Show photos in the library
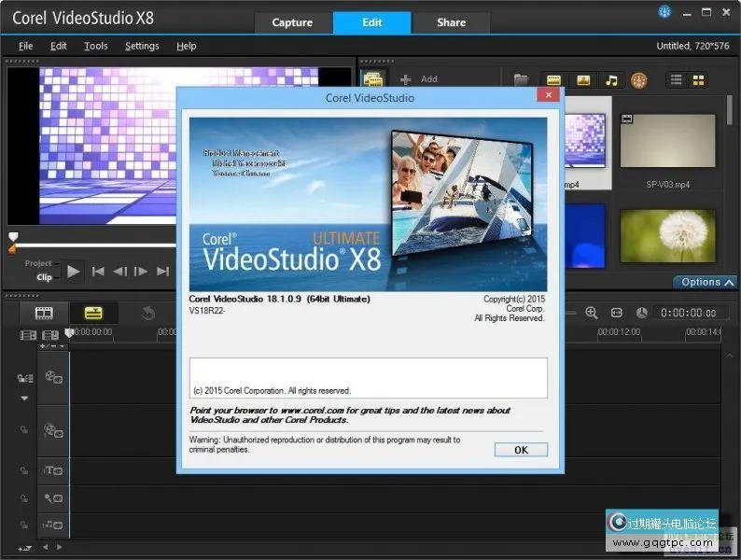Image resolution: width=741 pixels, height=560 pixels. [582, 80]
